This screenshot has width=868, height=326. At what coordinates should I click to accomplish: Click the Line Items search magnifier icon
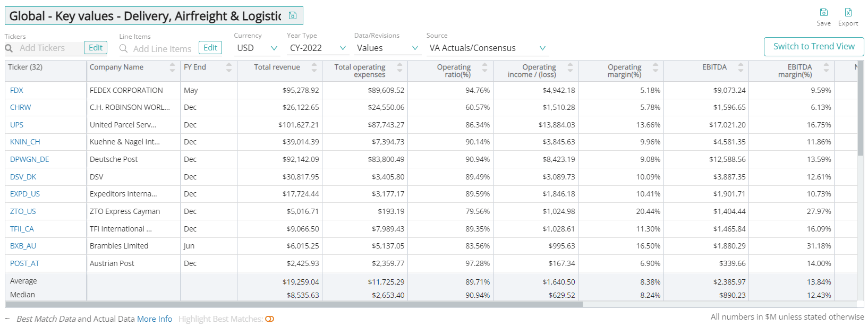pyautogui.click(x=124, y=48)
